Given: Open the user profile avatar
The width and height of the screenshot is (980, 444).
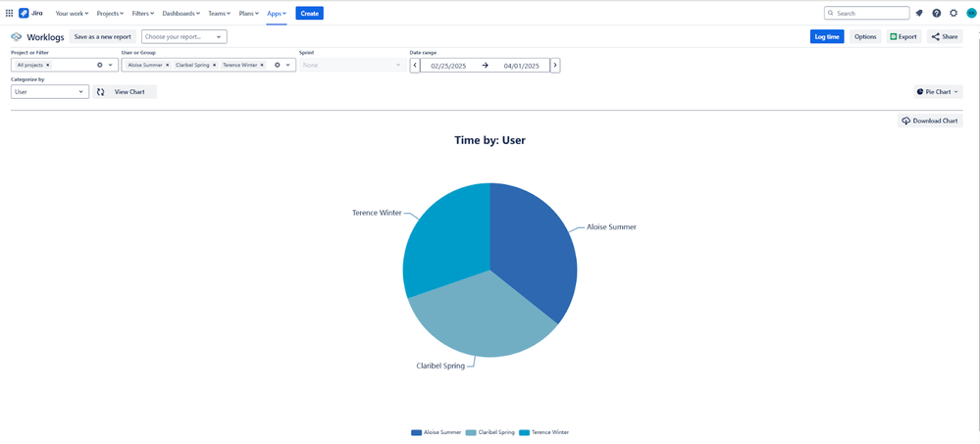Looking at the screenshot, I should coord(971,13).
